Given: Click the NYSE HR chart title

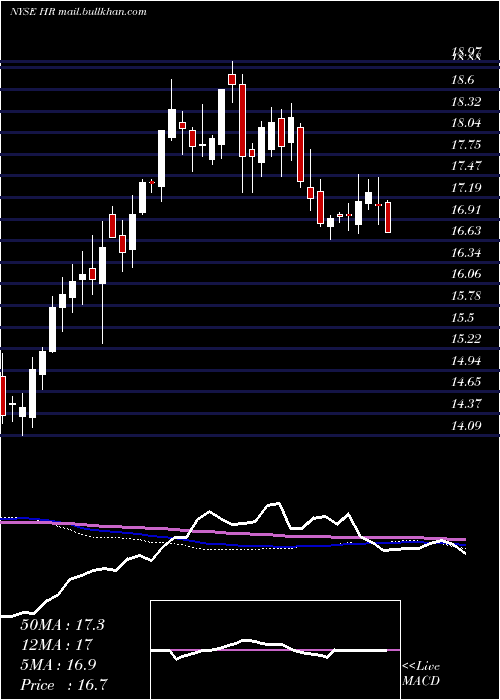Looking at the screenshot, I should [x=79, y=12].
